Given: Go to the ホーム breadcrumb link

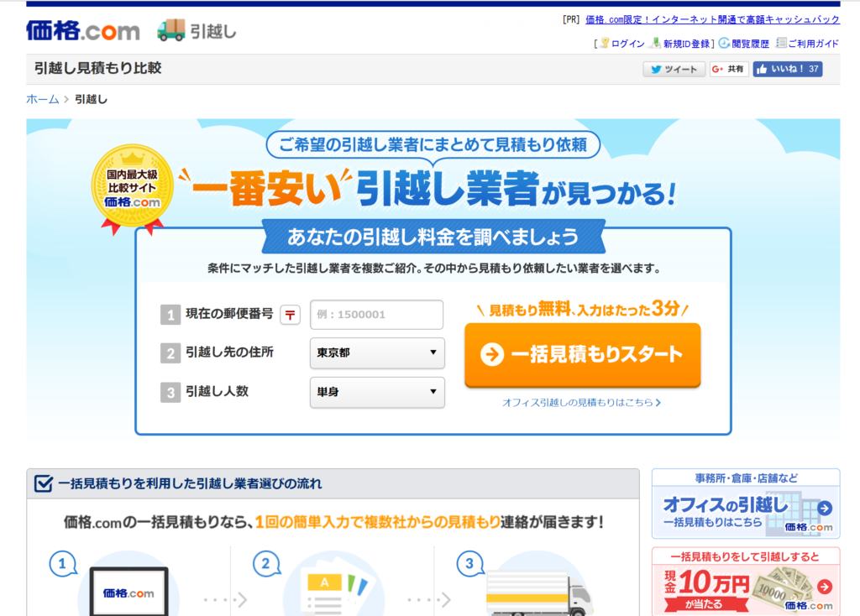Looking at the screenshot, I should [x=43, y=99].
